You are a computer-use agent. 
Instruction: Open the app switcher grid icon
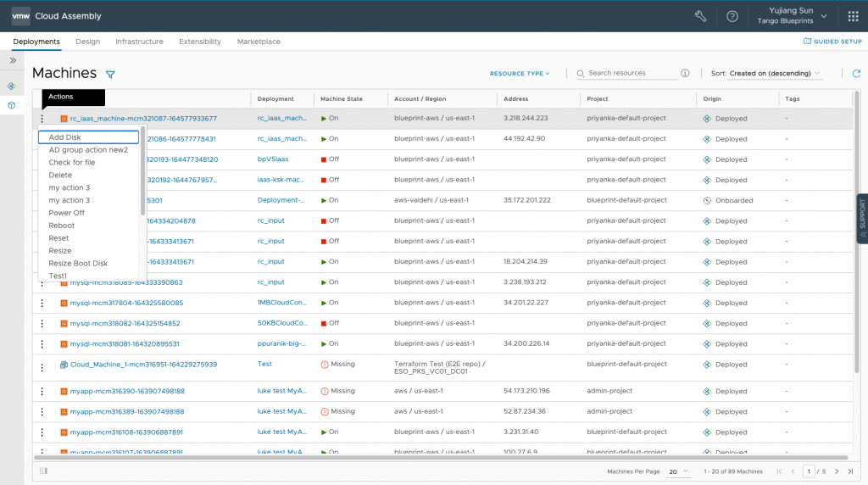point(853,16)
